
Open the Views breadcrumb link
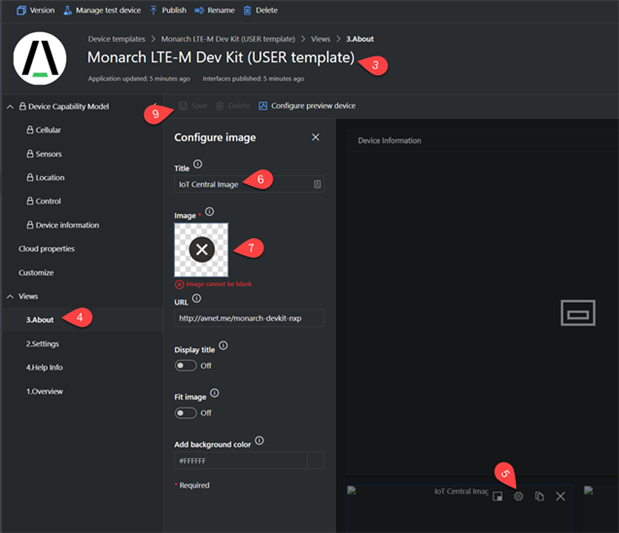[320, 39]
